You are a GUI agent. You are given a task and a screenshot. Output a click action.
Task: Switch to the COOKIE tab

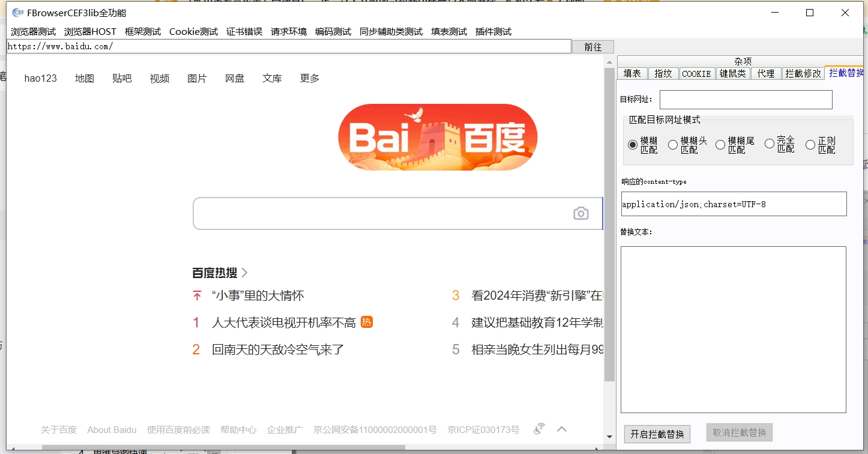(696, 73)
